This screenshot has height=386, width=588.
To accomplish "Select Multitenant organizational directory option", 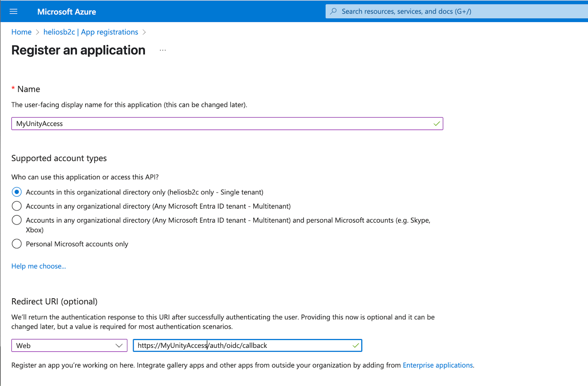I will pyautogui.click(x=17, y=206).
